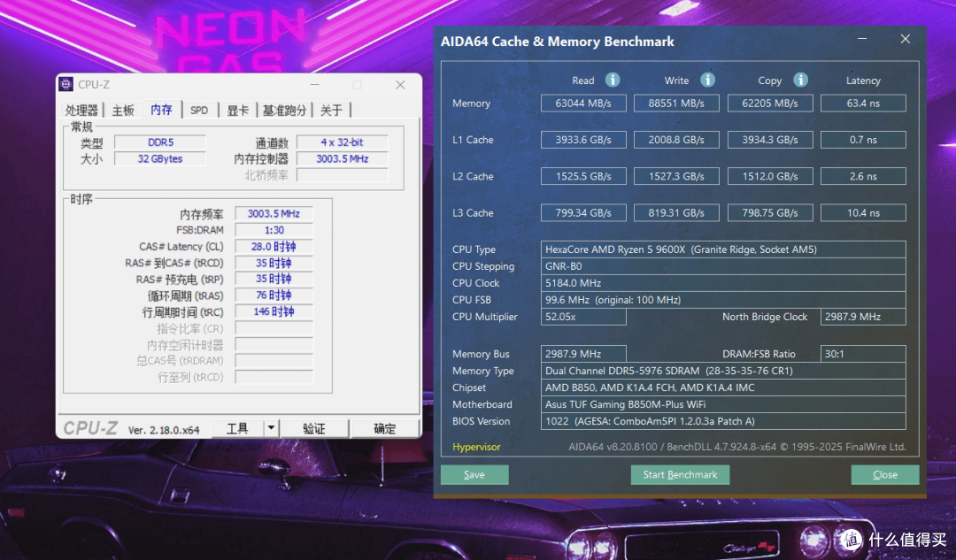Click L2 Cache Read value 1525.5 GB/s
The height and width of the screenshot is (560, 956).
click(582, 176)
